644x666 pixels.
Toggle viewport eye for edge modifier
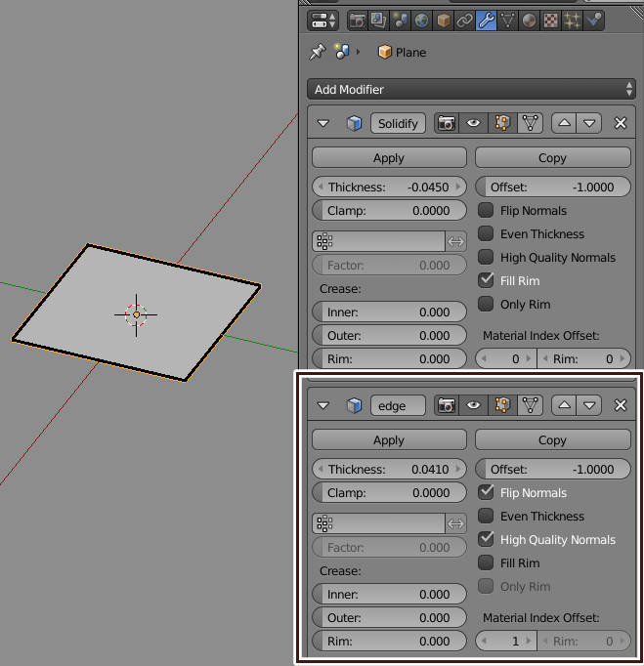(474, 405)
